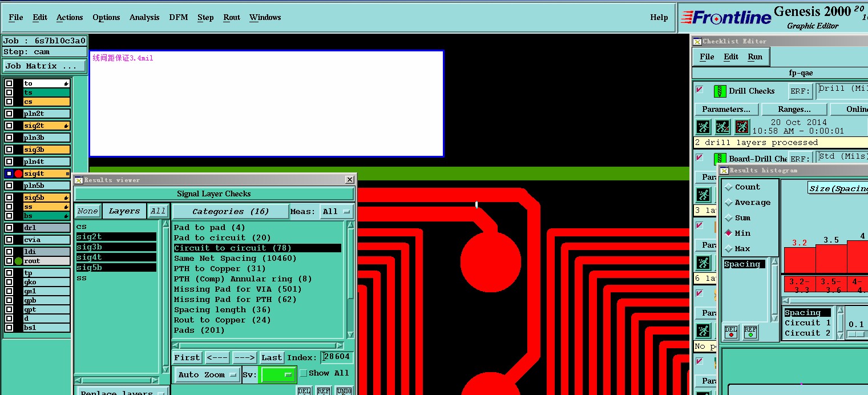Click the red dot on sig4t layer
Screen dimensions: 868x395
[x=18, y=174]
